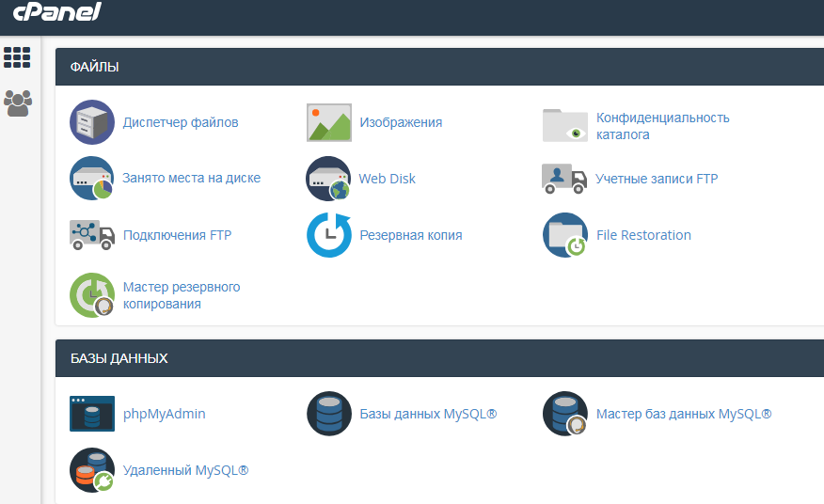
Task: Open Базы данных MySQL® link
Action: (x=428, y=414)
